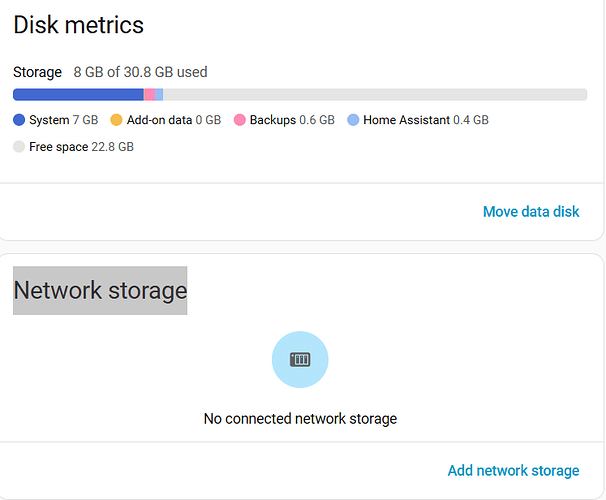Image resolution: width=606 pixels, height=500 pixels.
Task: Click the 'No connected network storage' message
Action: 300,419
